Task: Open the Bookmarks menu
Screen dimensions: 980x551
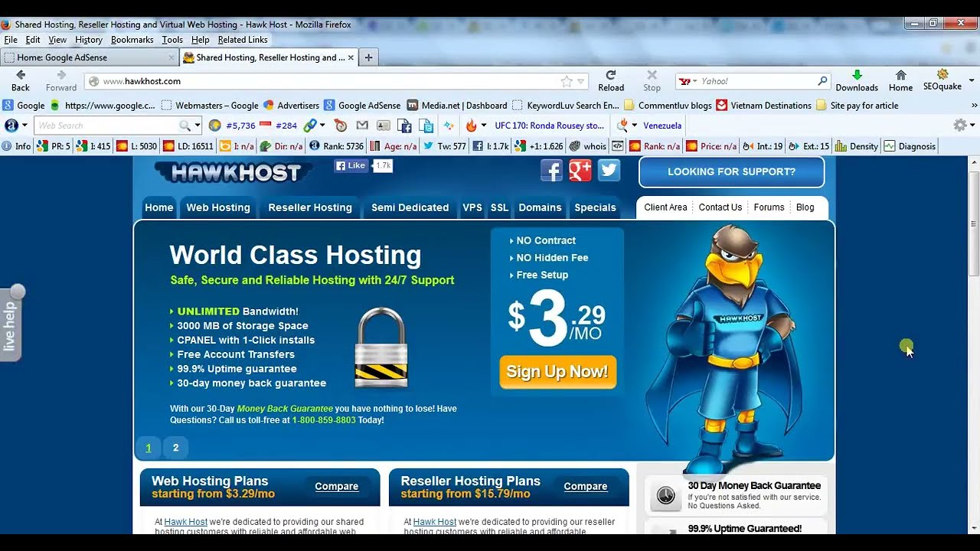Action: tap(132, 40)
